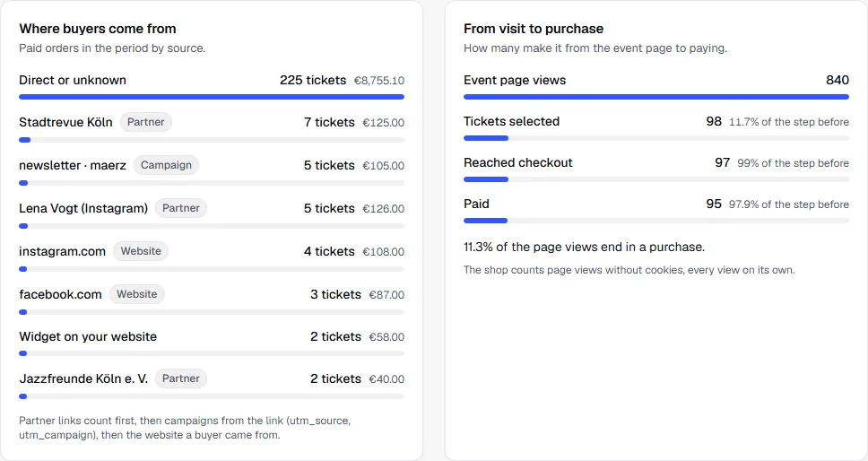
Task: Click the 'Partner links count first' footnote
Action: (185, 428)
